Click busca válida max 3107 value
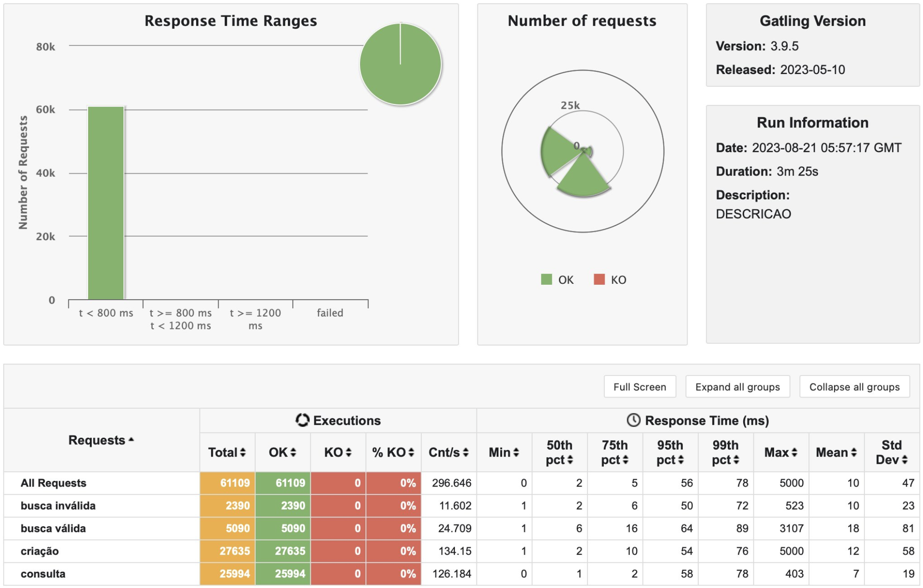This screenshot has height=588, width=923. (792, 528)
